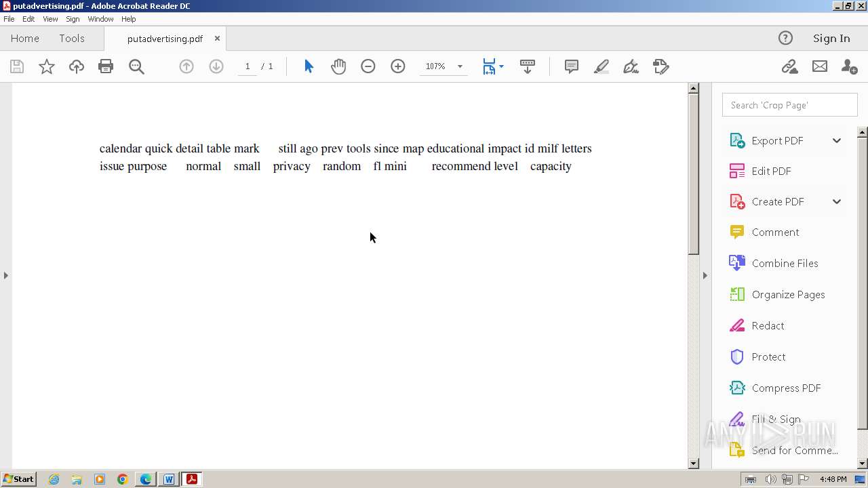This screenshot has height=488, width=868.
Task: Click the Save file icon
Action: [17, 66]
